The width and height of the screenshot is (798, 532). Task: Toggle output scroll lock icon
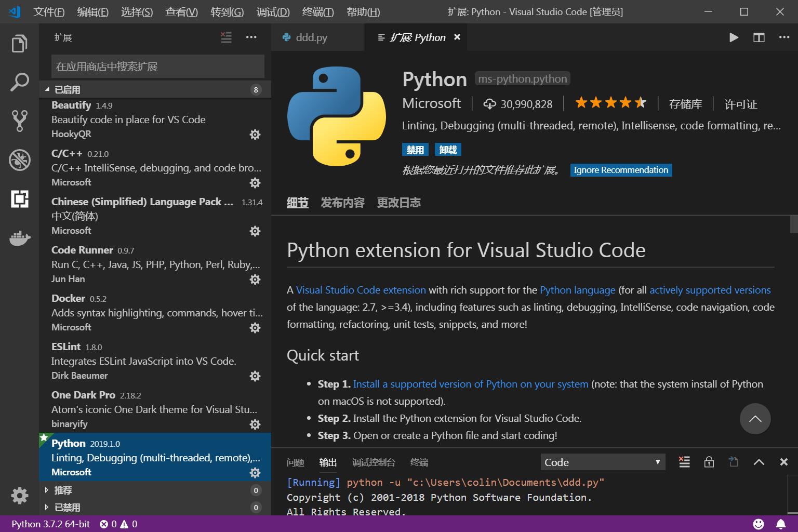click(x=709, y=462)
